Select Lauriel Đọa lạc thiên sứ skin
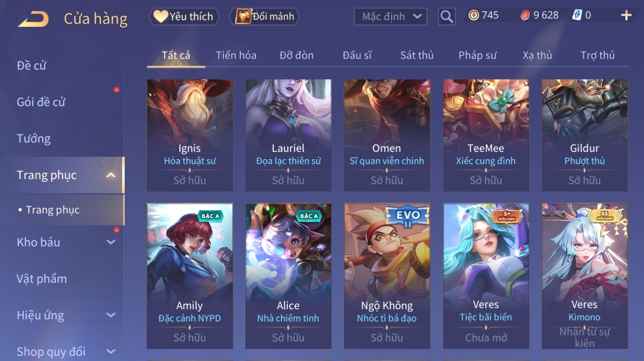 (288, 135)
